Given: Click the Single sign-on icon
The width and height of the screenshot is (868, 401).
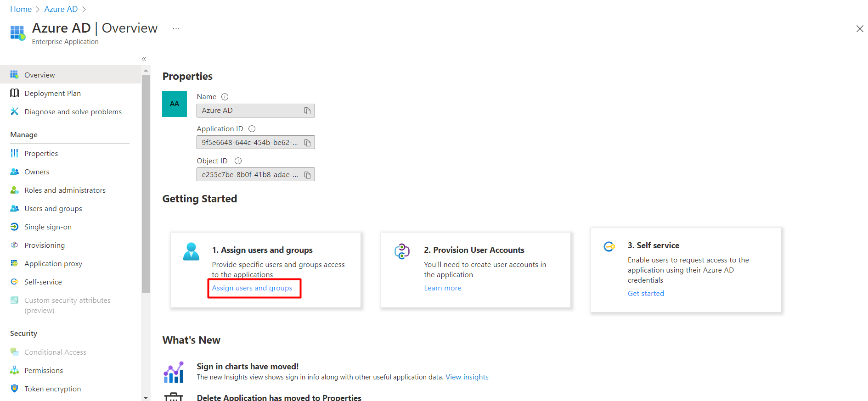Looking at the screenshot, I should pyautogui.click(x=14, y=227).
